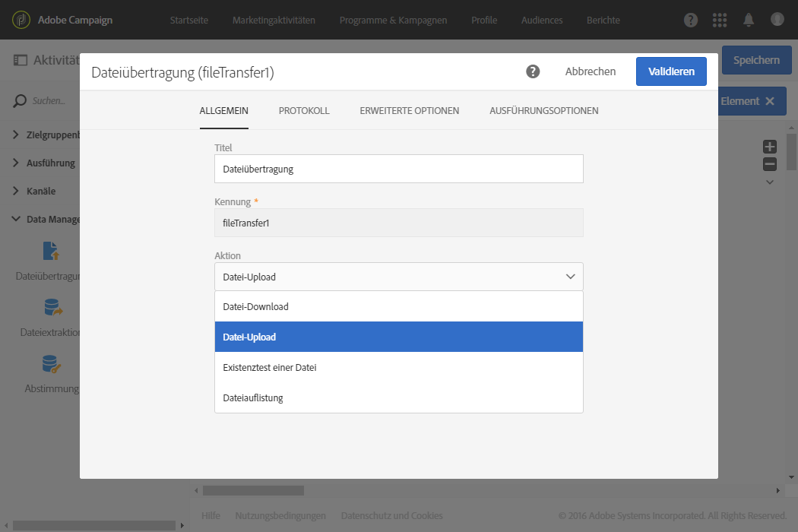
Task: Open the apps grid icon in top bar
Action: 719,20
